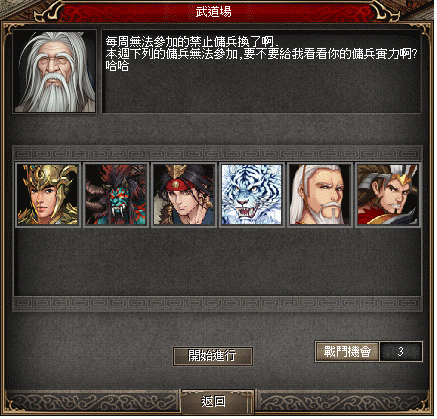
Task: Click the battle chances counter showing 3
Action: [401, 352]
